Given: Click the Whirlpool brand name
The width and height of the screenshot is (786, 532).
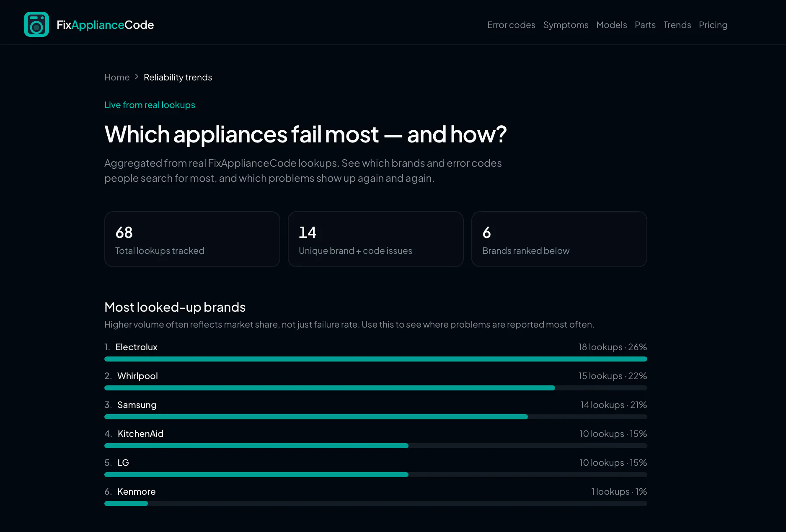Looking at the screenshot, I should tap(137, 376).
